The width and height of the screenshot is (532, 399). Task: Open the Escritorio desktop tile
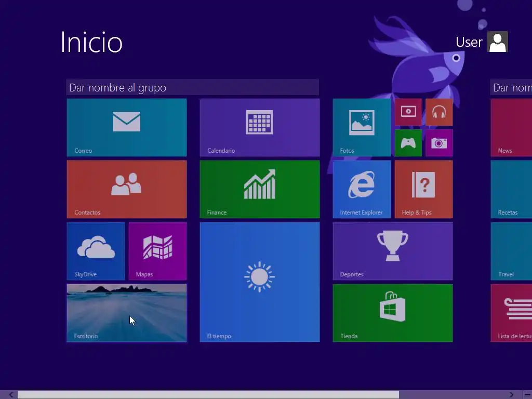tap(127, 313)
